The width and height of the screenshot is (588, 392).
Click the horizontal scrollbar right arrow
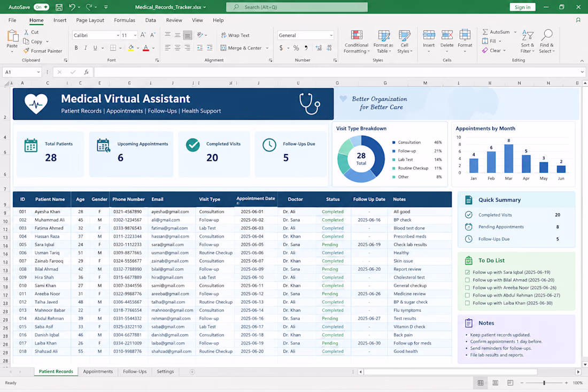click(578, 372)
